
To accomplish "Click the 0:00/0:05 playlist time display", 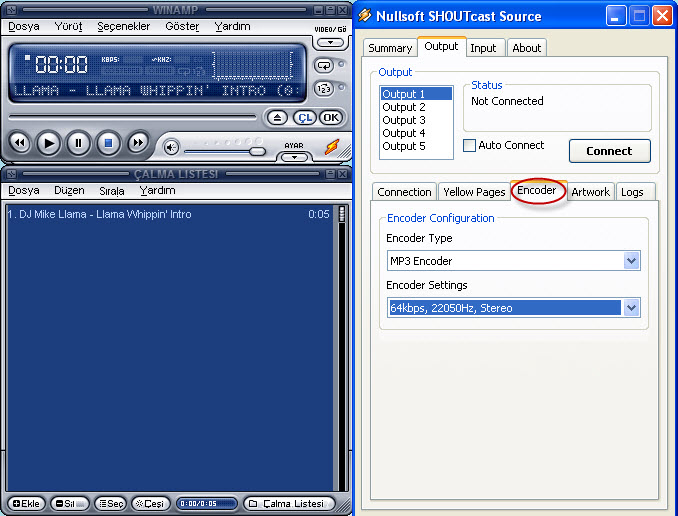I will (x=207, y=503).
